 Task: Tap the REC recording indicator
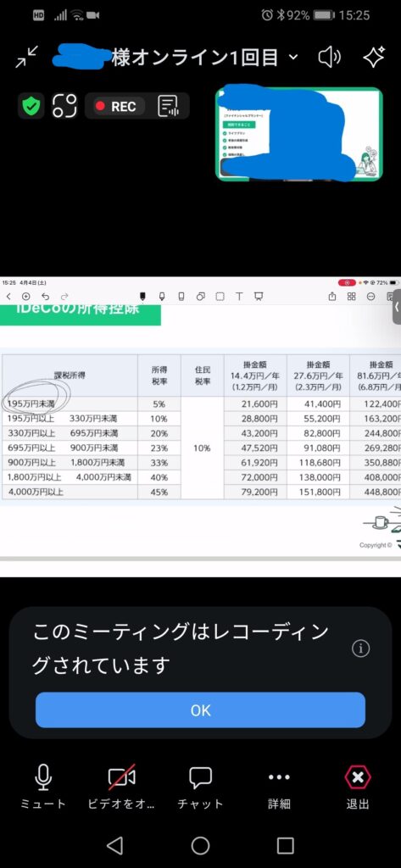pyautogui.click(x=115, y=106)
